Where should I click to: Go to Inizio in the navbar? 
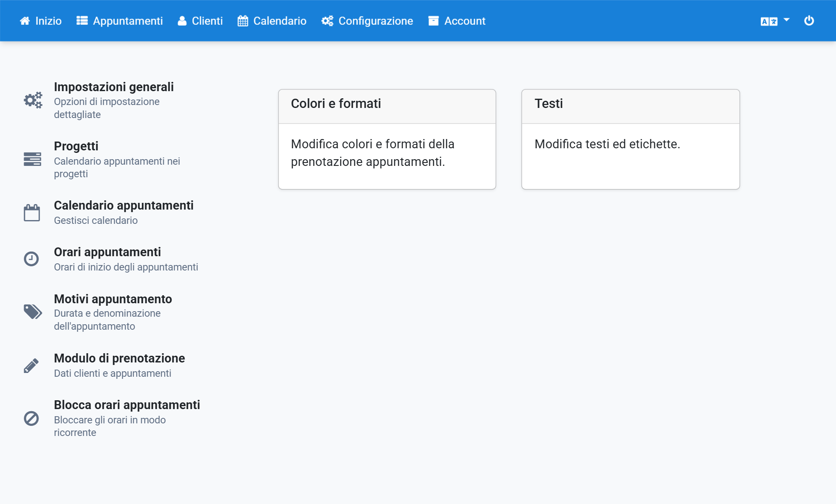40,21
